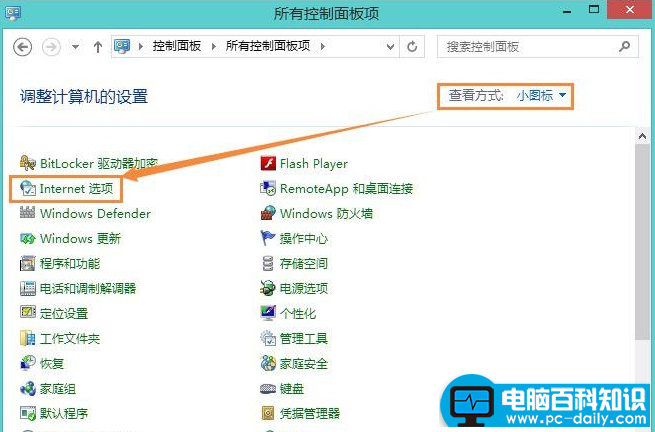
Task: Click the 存储空间 disk icon
Action: (x=268, y=264)
